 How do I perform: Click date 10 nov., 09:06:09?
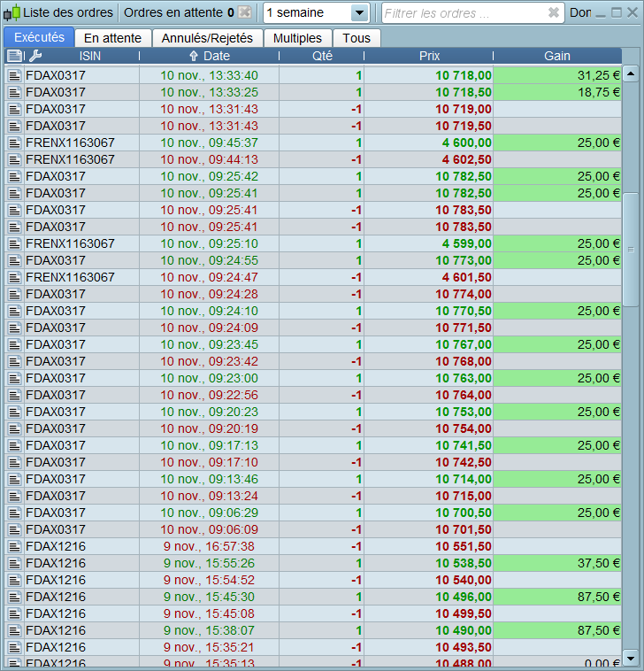(x=209, y=529)
